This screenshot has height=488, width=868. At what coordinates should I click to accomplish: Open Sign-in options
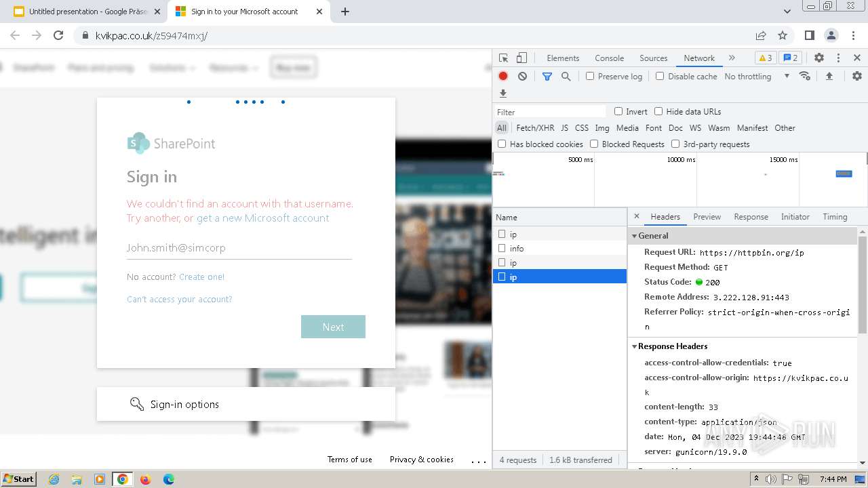[x=246, y=404]
